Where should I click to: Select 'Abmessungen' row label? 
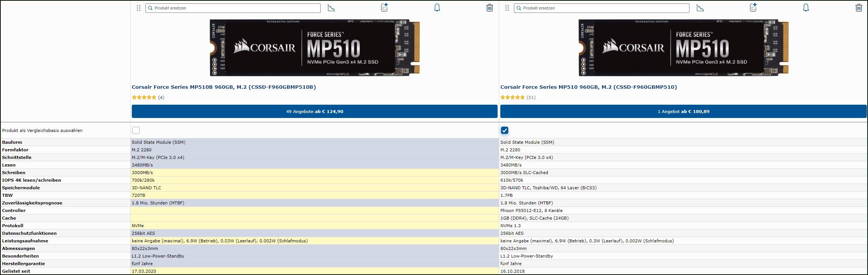point(18,248)
